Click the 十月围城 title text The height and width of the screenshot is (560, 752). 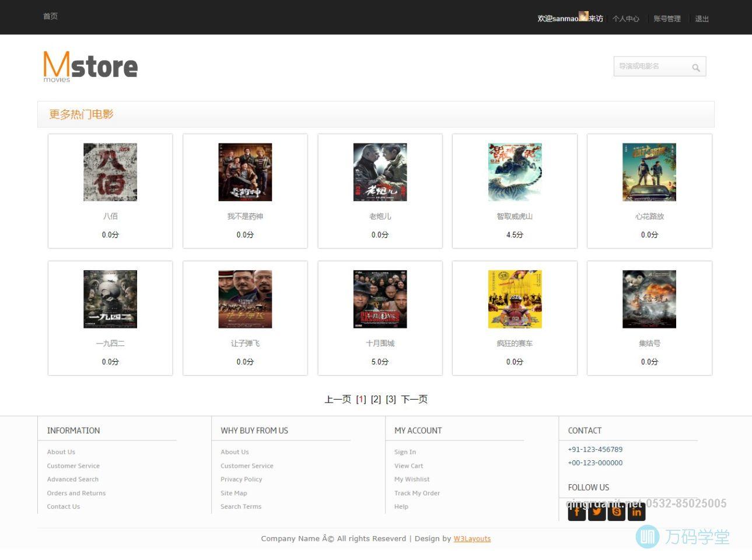click(x=380, y=344)
